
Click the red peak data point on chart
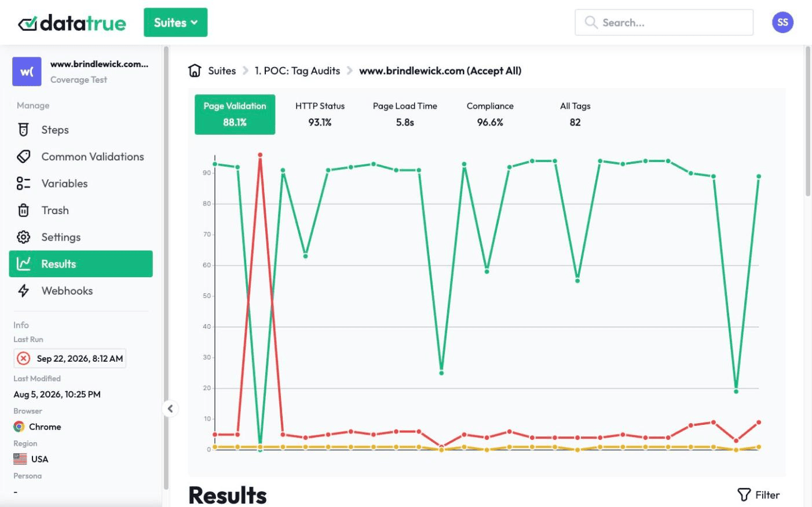[260, 155]
